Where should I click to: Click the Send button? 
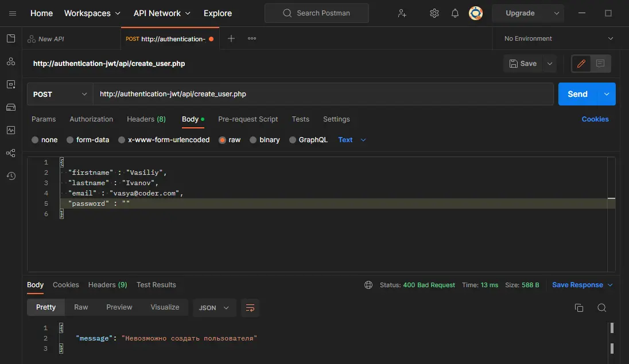click(x=577, y=95)
